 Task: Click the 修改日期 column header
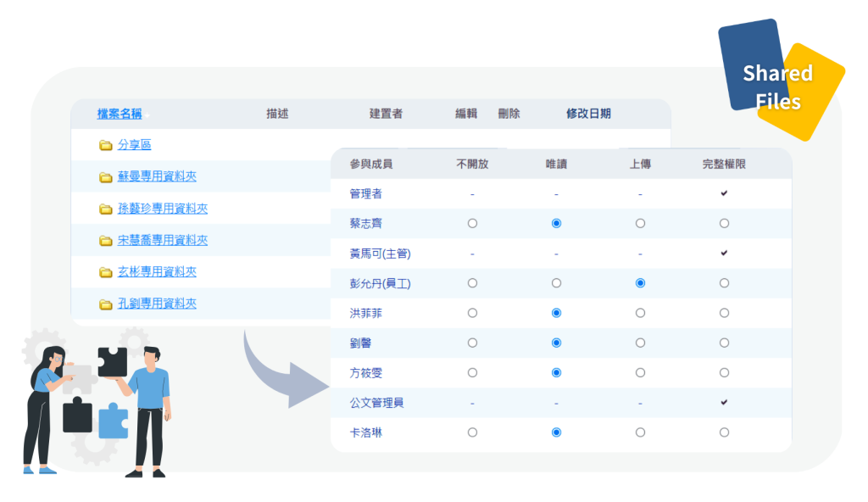(588, 114)
